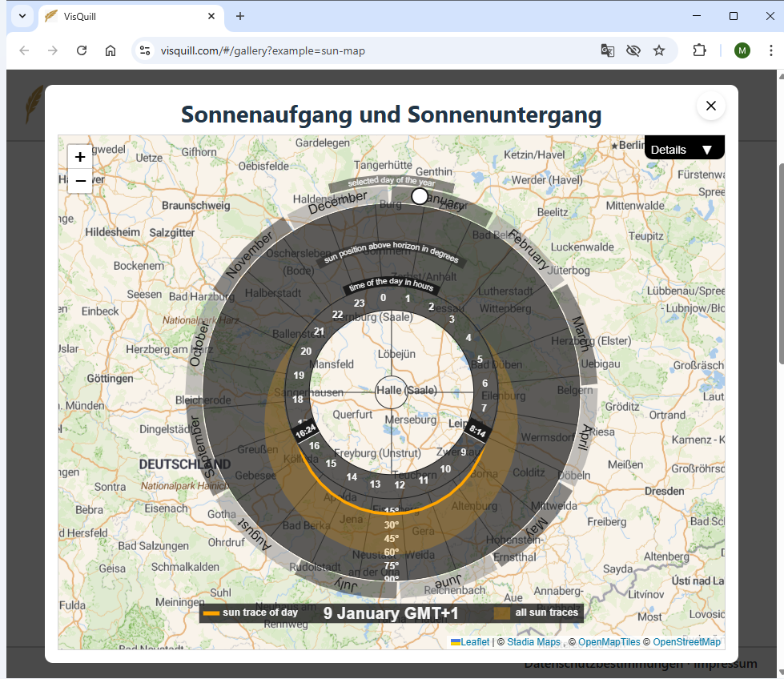Zoom out on the map
This screenshot has width=784, height=679.
pos(80,181)
